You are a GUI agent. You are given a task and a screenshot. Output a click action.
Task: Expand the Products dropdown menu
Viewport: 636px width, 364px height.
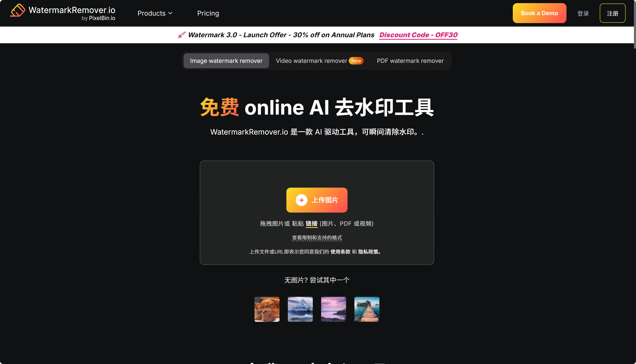(x=155, y=13)
